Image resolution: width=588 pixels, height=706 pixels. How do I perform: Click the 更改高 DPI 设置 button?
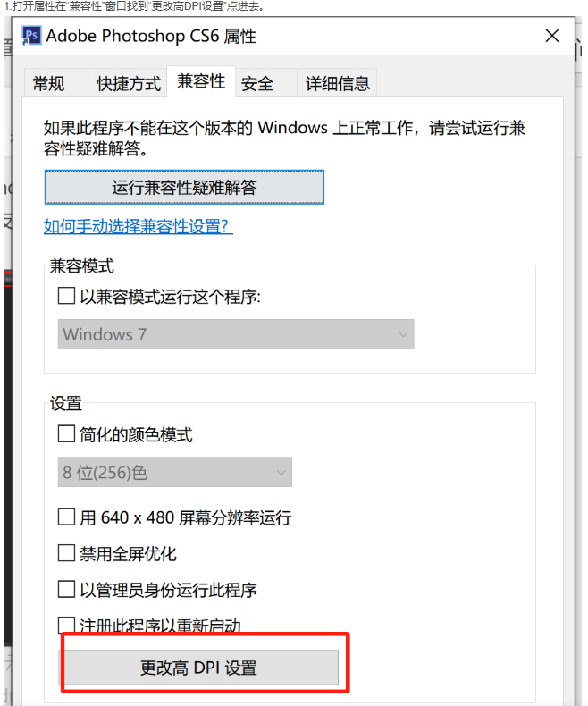pyautogui.click(x=198, y=668)
